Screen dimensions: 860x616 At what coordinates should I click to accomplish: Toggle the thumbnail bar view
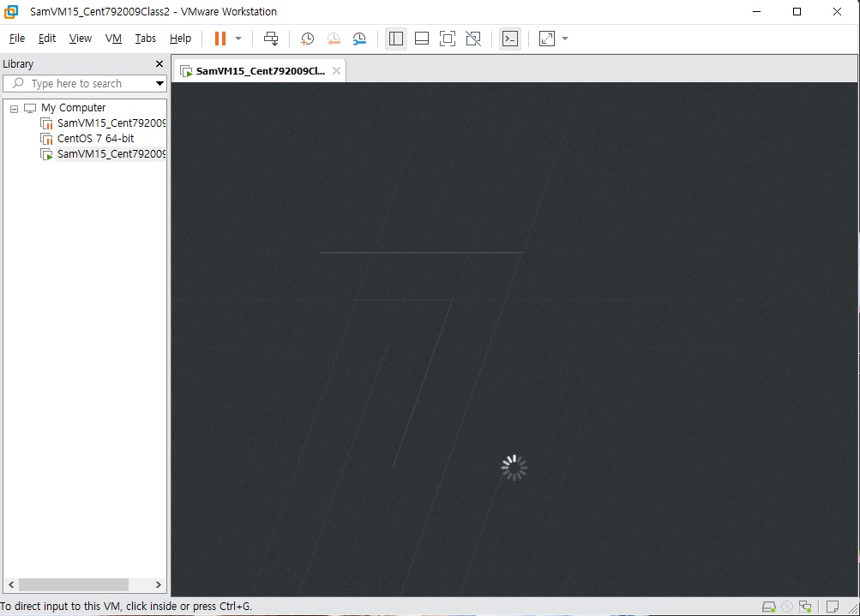point(422,39)
